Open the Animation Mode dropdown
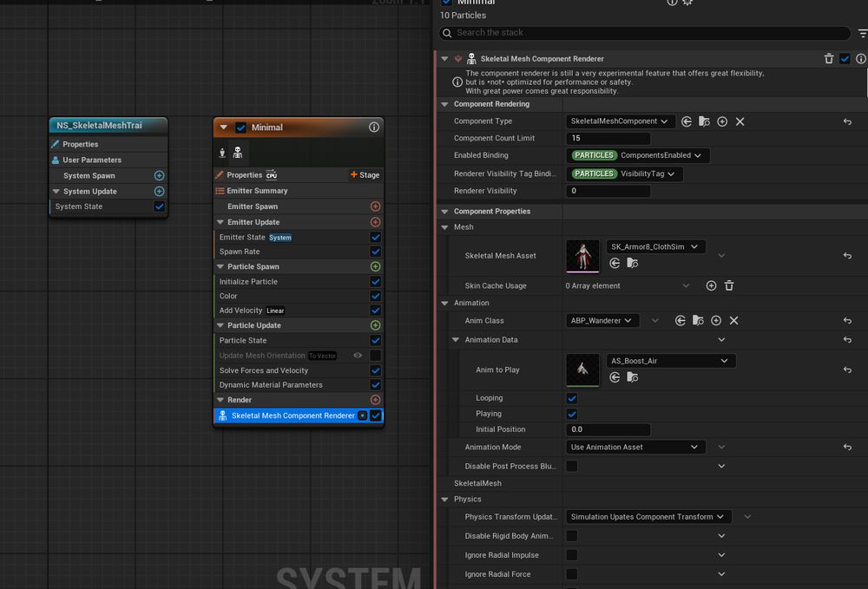Viewport: 868px width, 589px height. [x=634, y=448]
